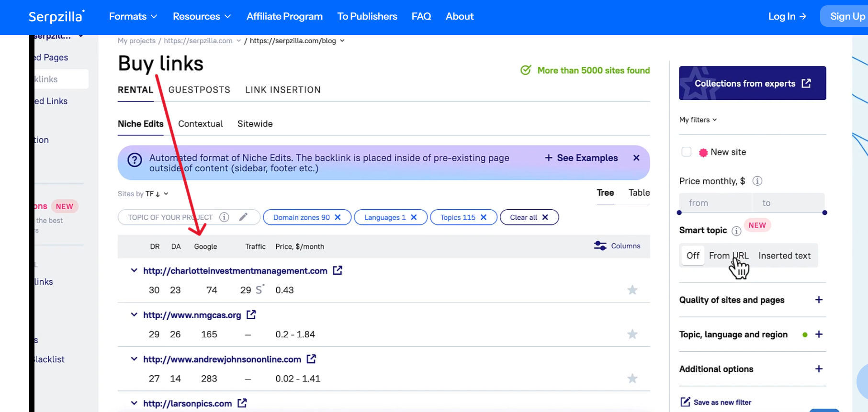Open external link icon for larsonpics.com
Viewport: 868px width, 412px height.
coord(242,403)
